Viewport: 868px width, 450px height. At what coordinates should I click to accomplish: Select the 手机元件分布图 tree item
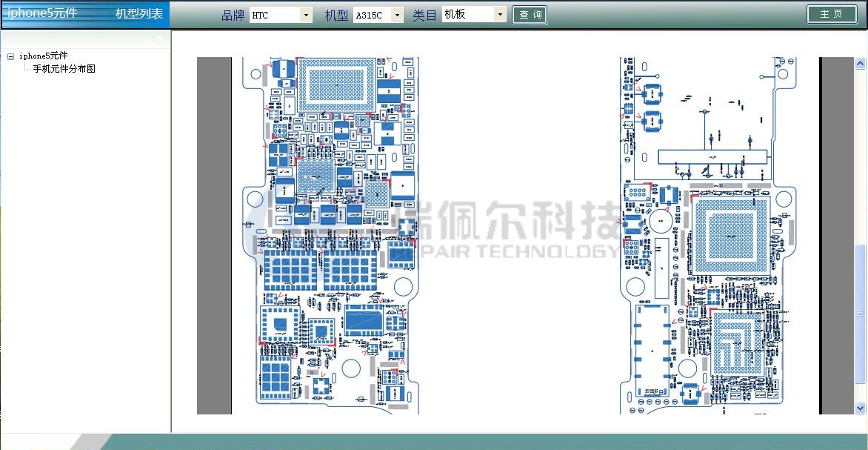tap(64, 69)
